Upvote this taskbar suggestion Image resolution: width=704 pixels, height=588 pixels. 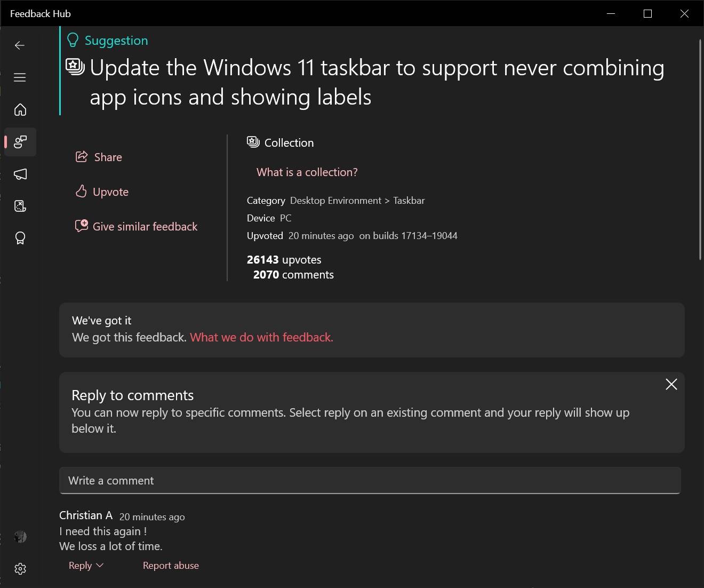click(x=101, y=192)
